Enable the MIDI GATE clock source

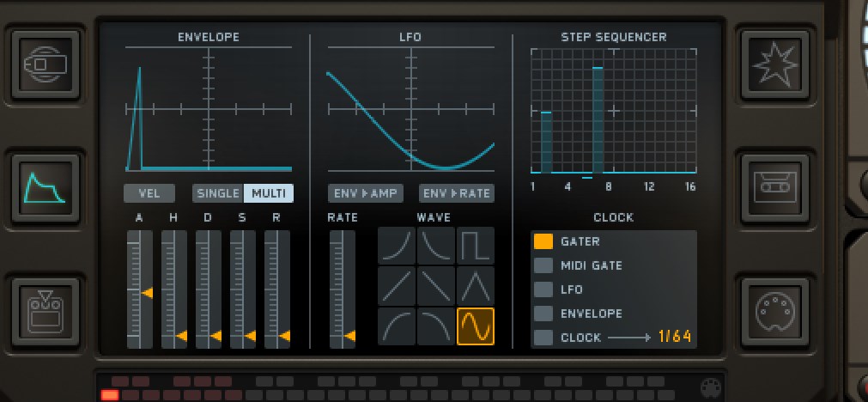click(543, 265)
